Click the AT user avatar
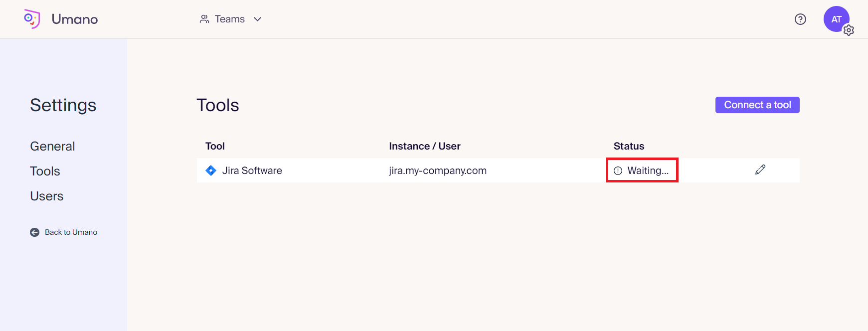 tap(836, 19)
